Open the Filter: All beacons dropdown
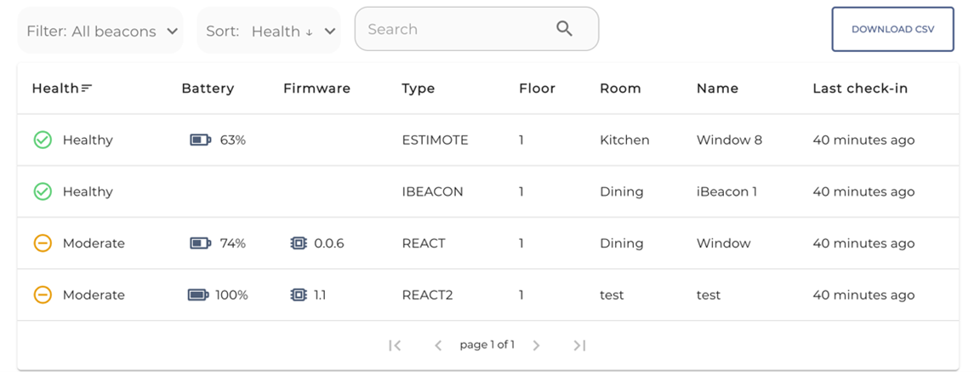 100,31
